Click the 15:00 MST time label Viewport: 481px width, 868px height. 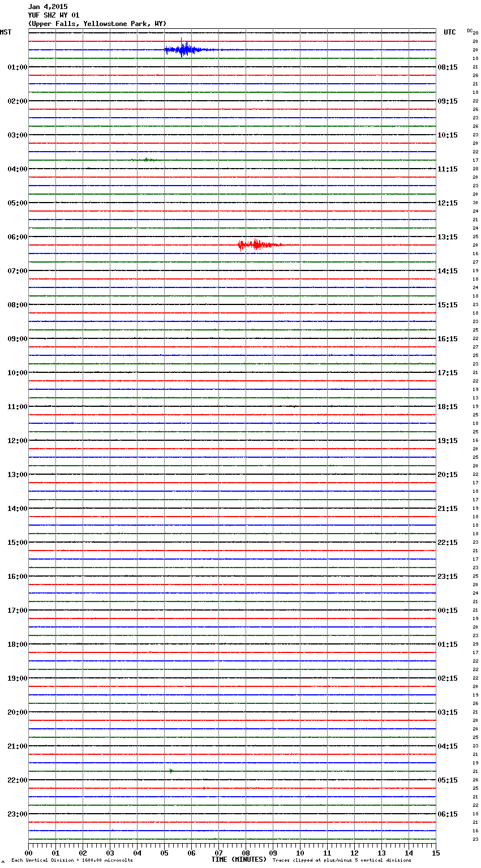pyautogui.click(x=18, y=543)
